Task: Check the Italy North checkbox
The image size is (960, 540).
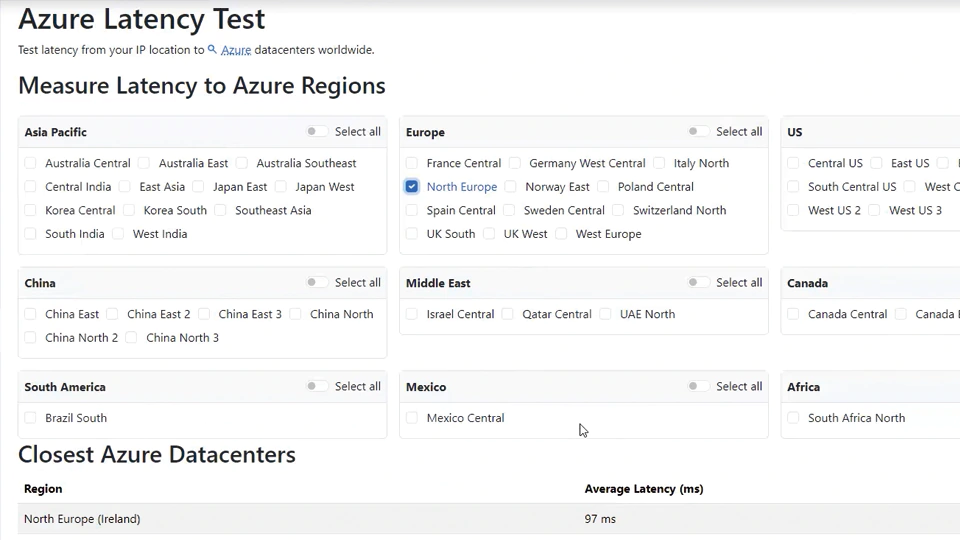Action: coord(659,163)
